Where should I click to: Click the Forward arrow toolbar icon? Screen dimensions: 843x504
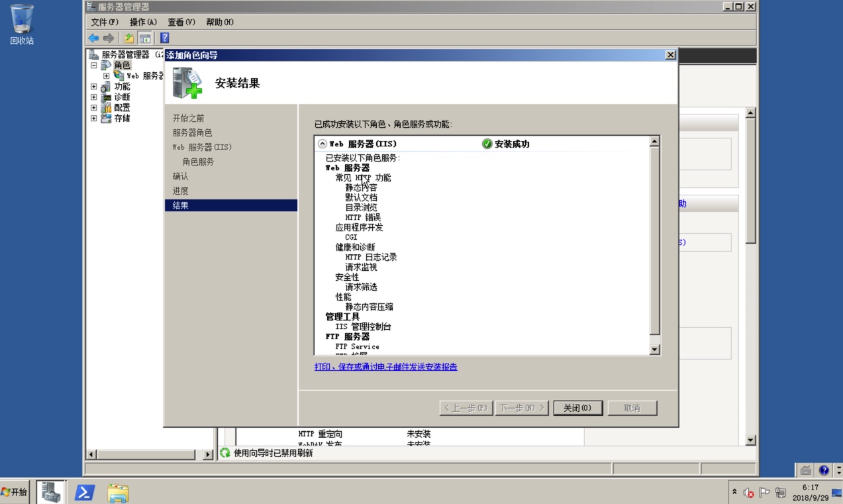[x=109, y=38]
